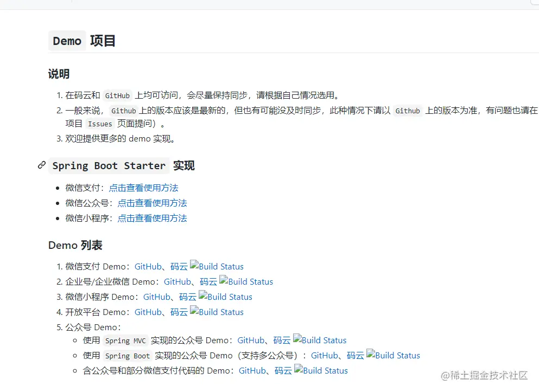Click Build Status badge for 微信小程序 Demo
The width and height of the screenshot is (539, 392).
click(225, 296)
